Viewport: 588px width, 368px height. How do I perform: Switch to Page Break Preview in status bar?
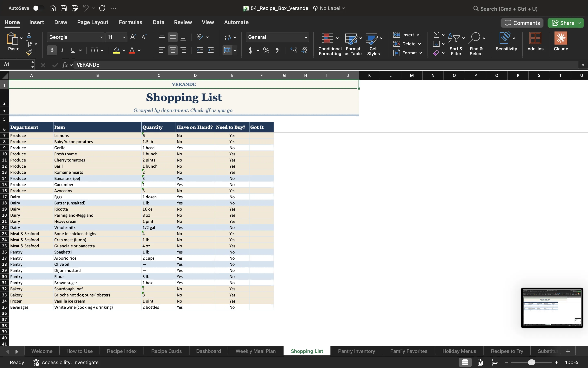pyautogui.click(x=495, y=362)
